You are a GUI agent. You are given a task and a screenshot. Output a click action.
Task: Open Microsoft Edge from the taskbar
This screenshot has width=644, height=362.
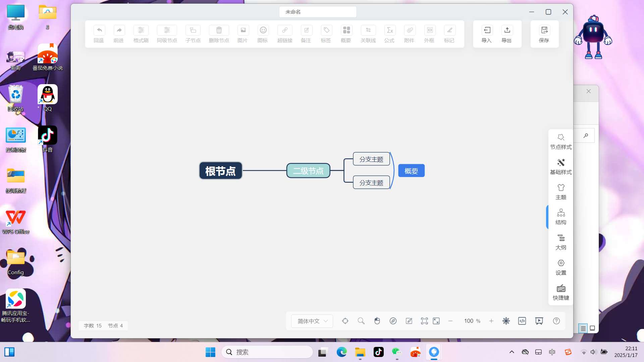(341, 352)
